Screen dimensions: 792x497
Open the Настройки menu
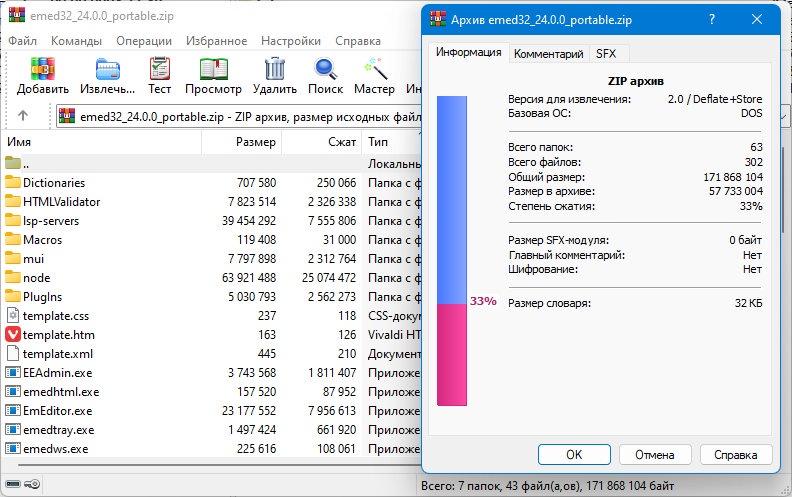[291, 41]
